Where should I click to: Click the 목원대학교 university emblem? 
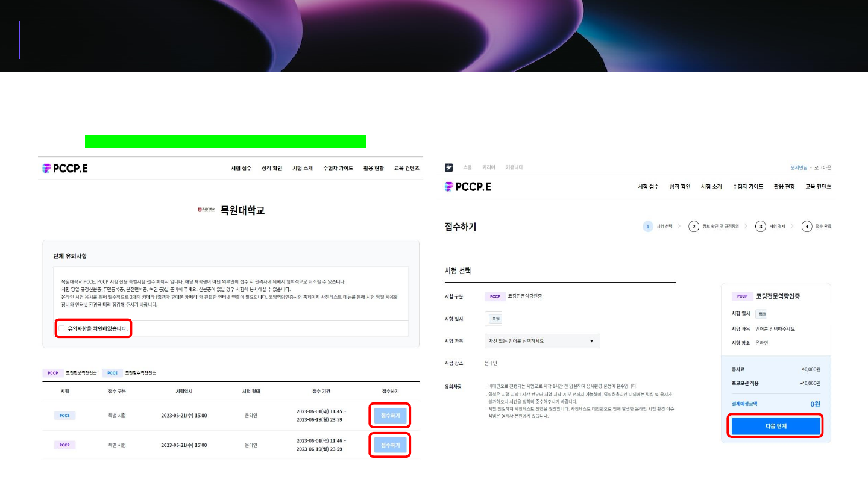206,210
